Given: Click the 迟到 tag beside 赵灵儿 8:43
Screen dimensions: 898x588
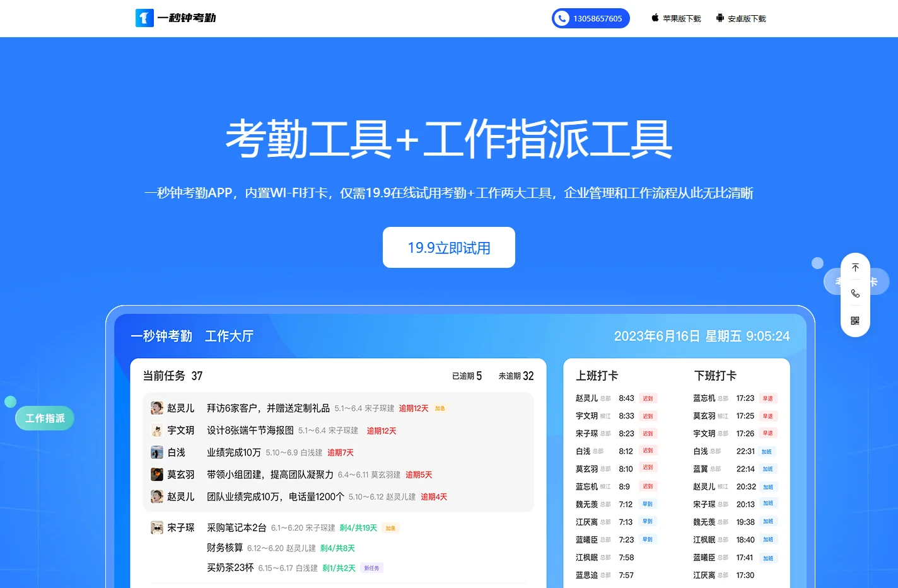Looking at the screenshot, I should coord(648,398).
